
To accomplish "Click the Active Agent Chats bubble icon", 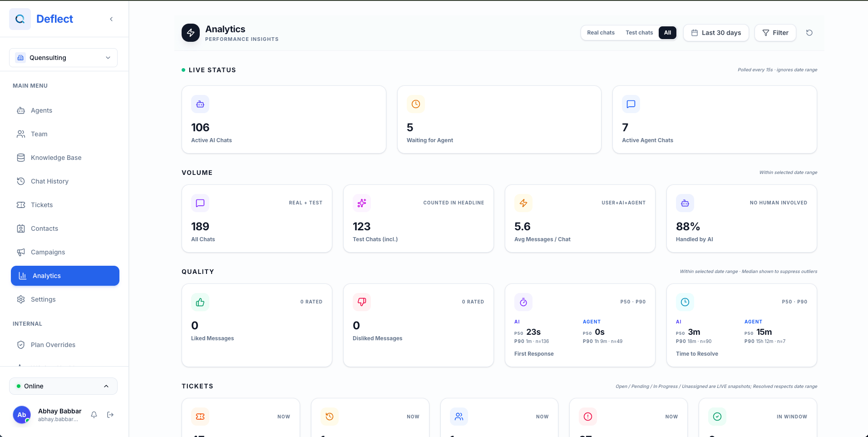I will coord(631,104).
